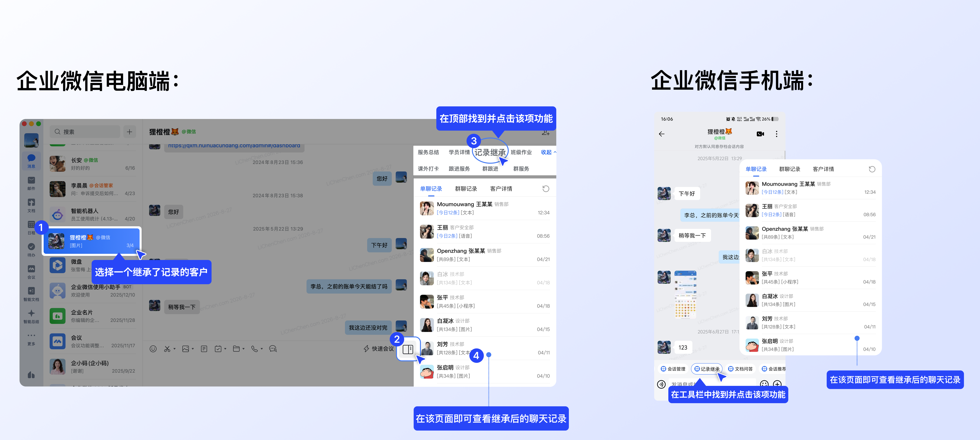Image resolution: width=980 pixels, height=440 pixels.
Task: Tap the back arrow on mobile chat
Action: [662, 134]
